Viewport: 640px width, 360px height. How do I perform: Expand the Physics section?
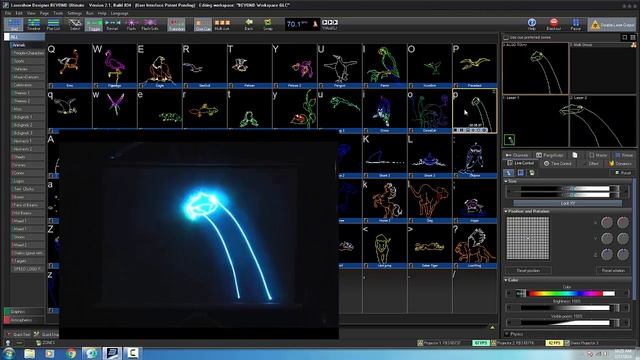[x=507, y=334]
